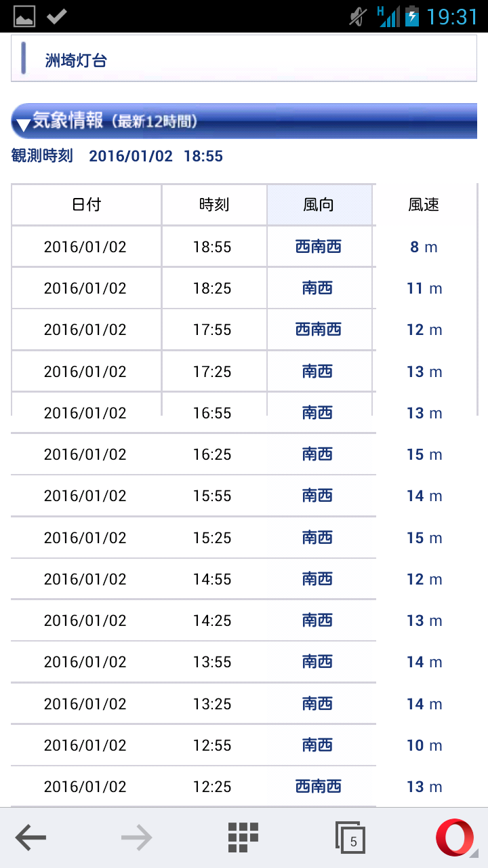The height and width of the screenshot is (868, 488).
Task: Tap the 西南西 direction in 12:25 row
Action: point(319,787)
